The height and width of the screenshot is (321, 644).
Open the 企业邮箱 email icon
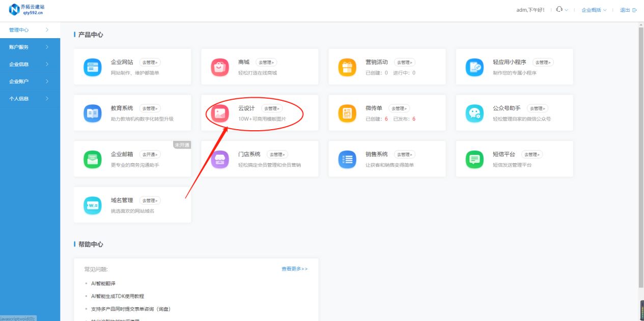pyautogui.click(x=92, y=159)
